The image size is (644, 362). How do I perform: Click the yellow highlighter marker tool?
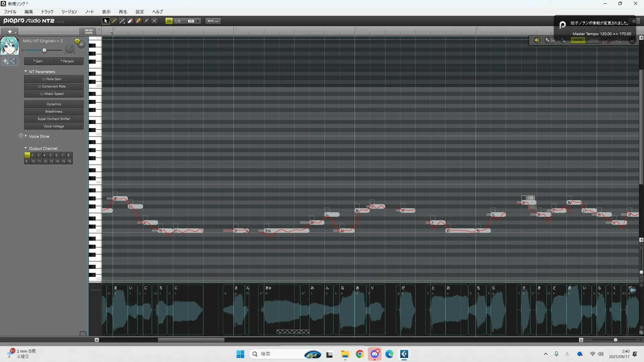138,21
